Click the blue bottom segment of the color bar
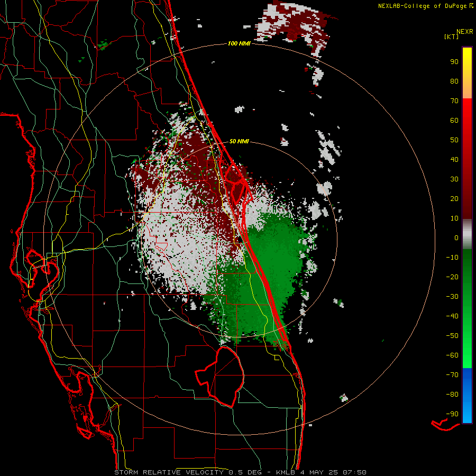The height and width of the screenshot is (476, 476). click(467, 396)
